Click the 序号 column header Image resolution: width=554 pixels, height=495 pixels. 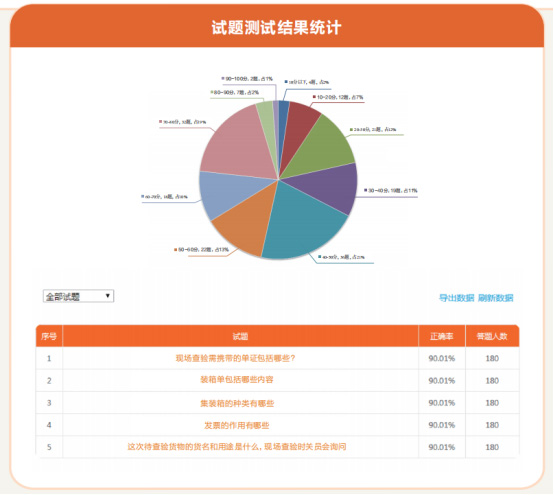point(49,336)
